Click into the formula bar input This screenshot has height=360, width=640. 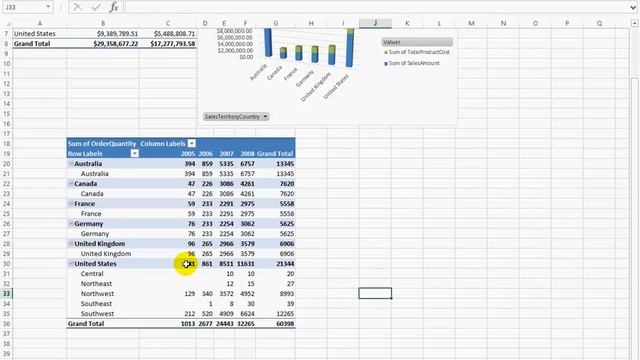pos(376,7)
